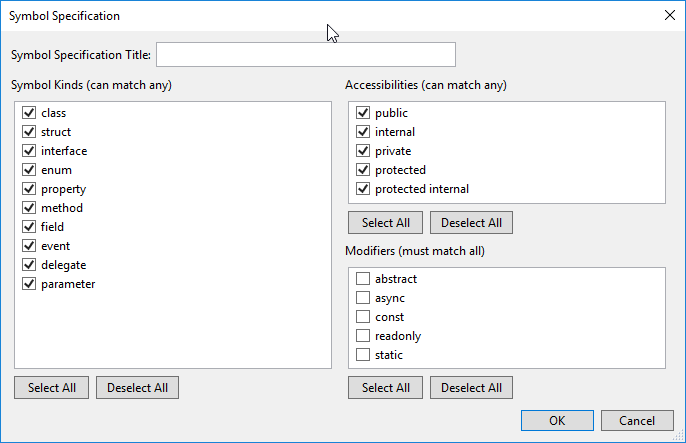This screenshot has width=686, height=443.
Task: Click Select All under Modifiers
Action: 385,388
